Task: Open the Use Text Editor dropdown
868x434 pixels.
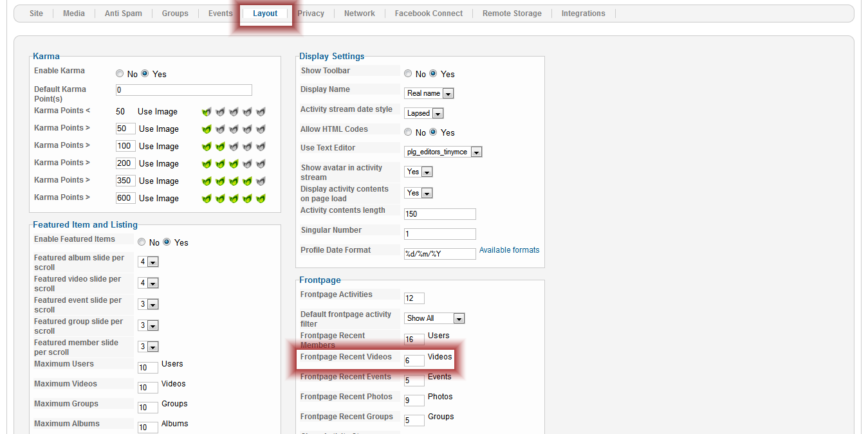Action: (x=443, y=152)
